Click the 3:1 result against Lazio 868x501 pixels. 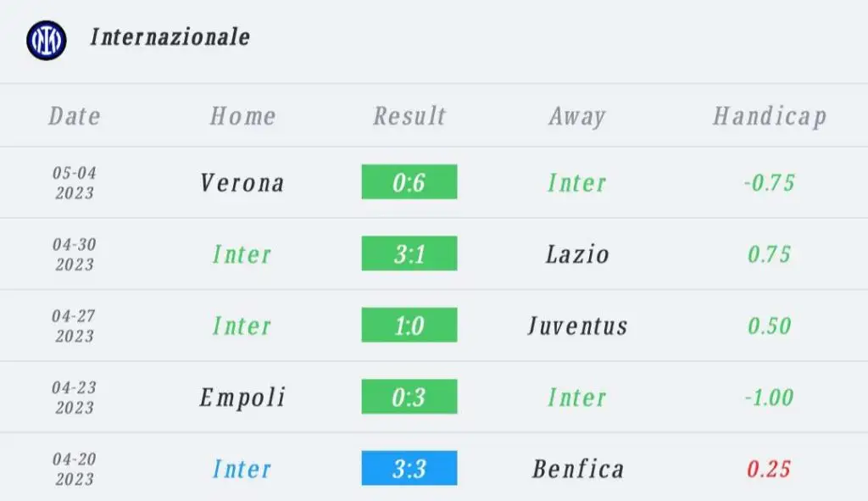point(409,253)
